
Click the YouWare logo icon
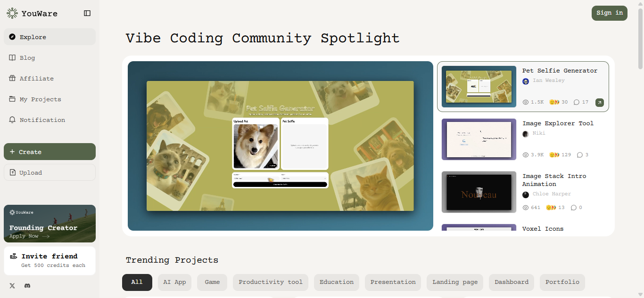[12, 13]
